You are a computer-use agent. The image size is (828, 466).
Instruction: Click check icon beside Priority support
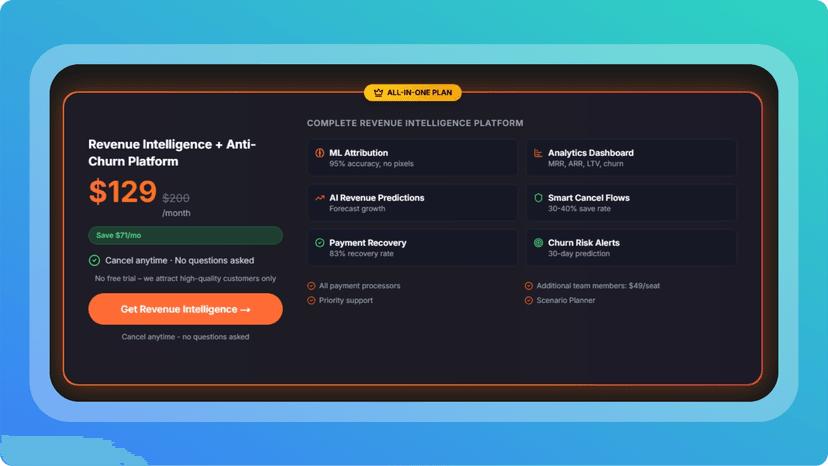311,300
